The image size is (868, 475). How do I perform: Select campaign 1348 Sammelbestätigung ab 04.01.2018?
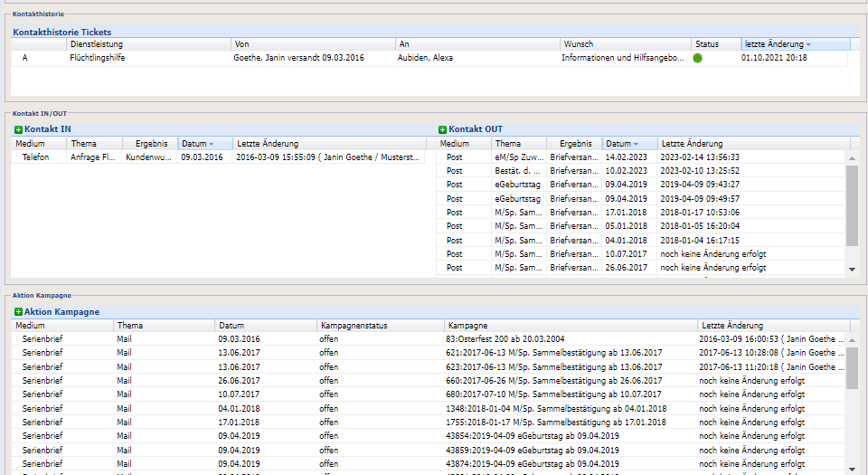click(x=556, y=409)
